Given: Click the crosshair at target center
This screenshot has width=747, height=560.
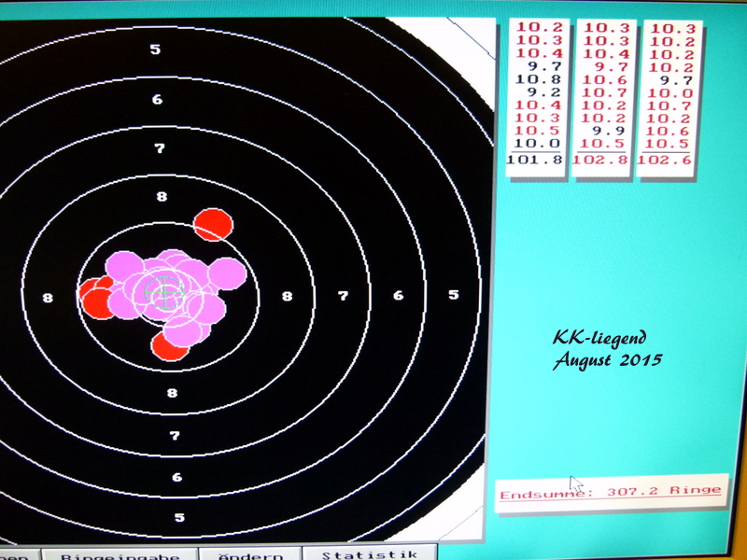Looking at the screenshot, I should coord(162,292).
